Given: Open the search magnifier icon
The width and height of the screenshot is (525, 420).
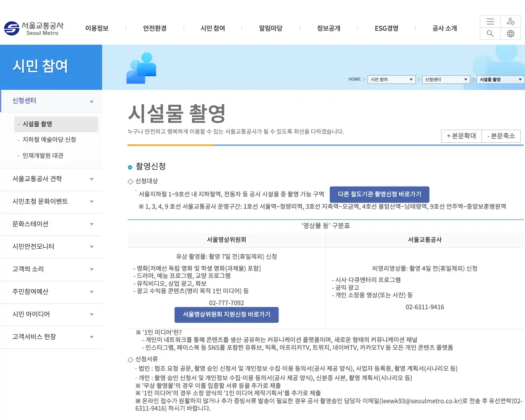Looking at the screenshot, I should point(490,34).
